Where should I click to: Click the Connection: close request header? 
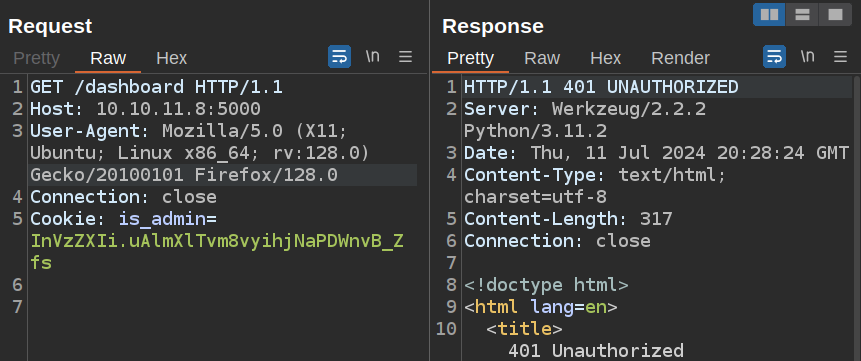coord(124,197)
